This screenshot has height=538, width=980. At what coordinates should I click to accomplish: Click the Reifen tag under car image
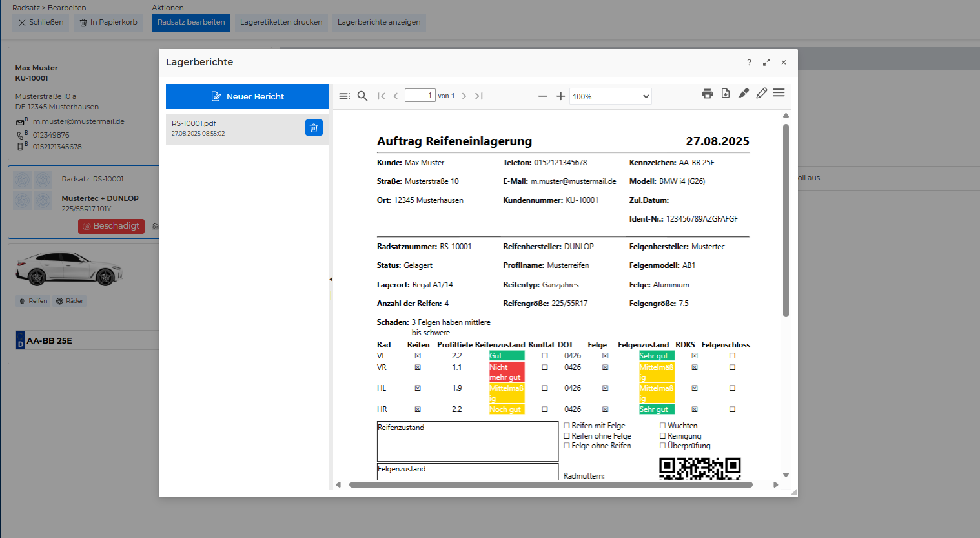[33, 301]
